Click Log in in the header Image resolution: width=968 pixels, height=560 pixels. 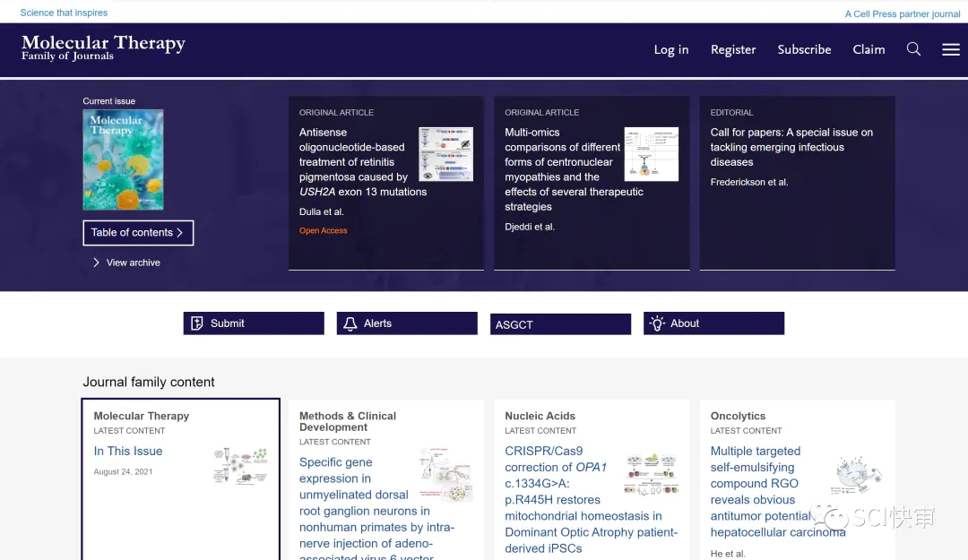[x=671, y=50]
